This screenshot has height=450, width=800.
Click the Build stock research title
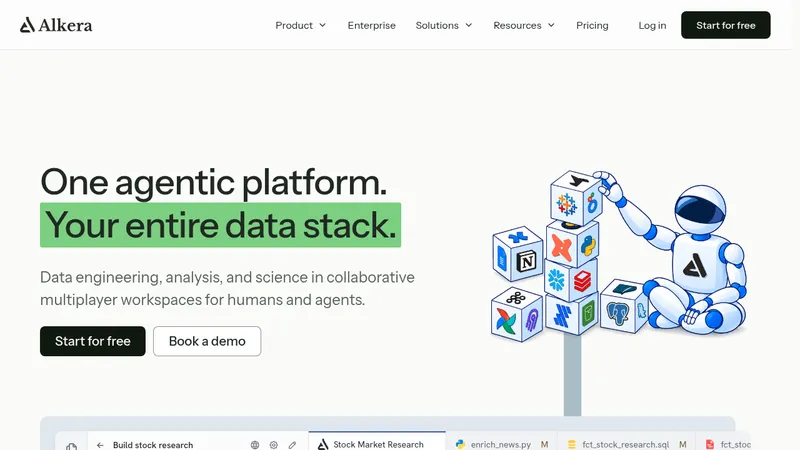coord(153,445)
